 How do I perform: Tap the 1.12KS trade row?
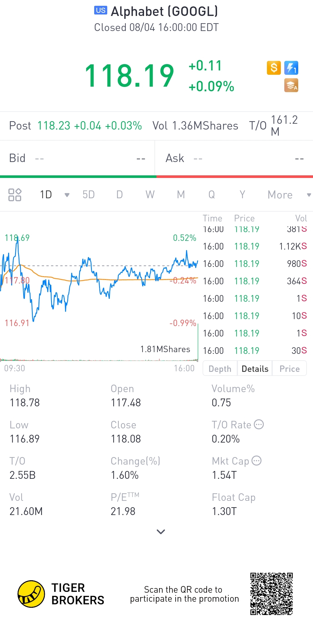[x=255, y=246]
